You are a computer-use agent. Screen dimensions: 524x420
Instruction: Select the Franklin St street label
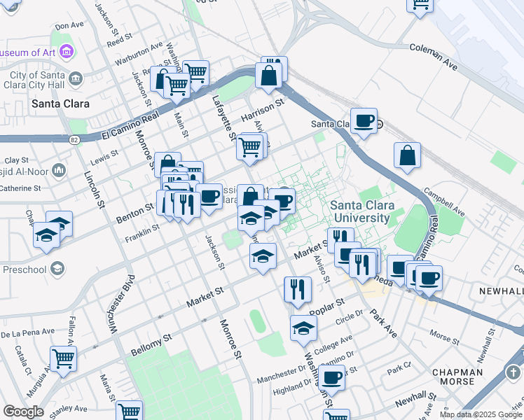pyautogui.click(x=142, y=234)
